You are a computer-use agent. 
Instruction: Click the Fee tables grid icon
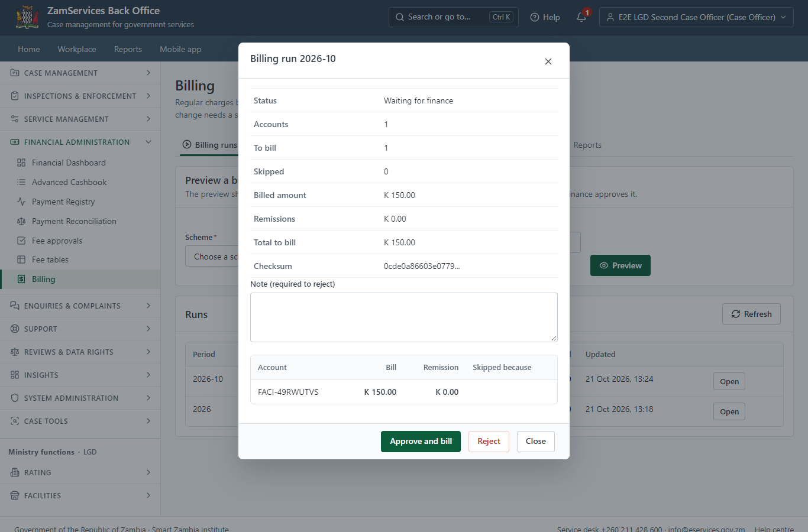21,259
